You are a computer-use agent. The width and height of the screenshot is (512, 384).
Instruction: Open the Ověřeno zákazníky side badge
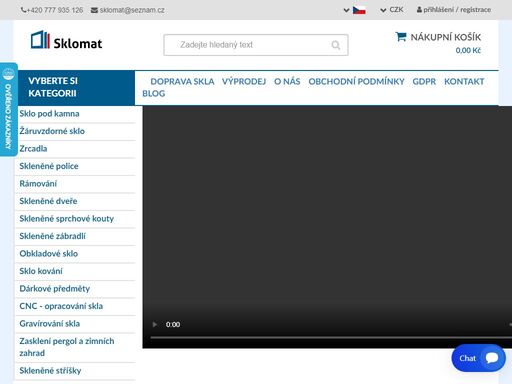9,109
